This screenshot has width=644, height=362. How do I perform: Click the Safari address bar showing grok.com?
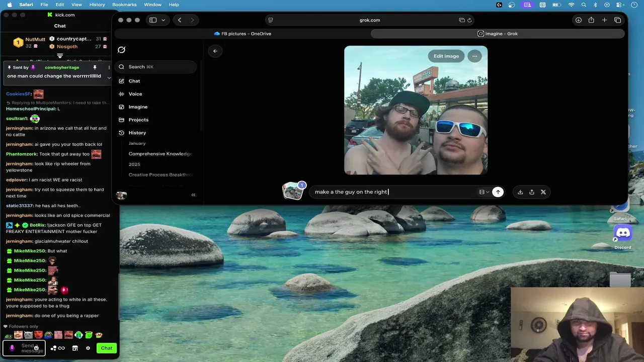[370, 20]
